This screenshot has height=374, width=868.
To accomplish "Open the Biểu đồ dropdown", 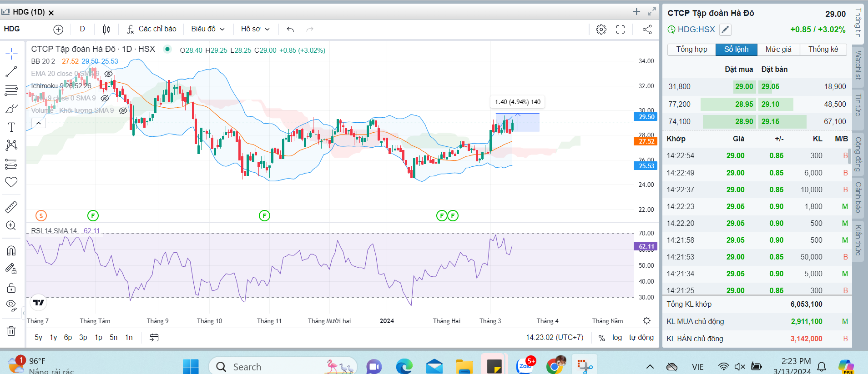I will point(208,29).
